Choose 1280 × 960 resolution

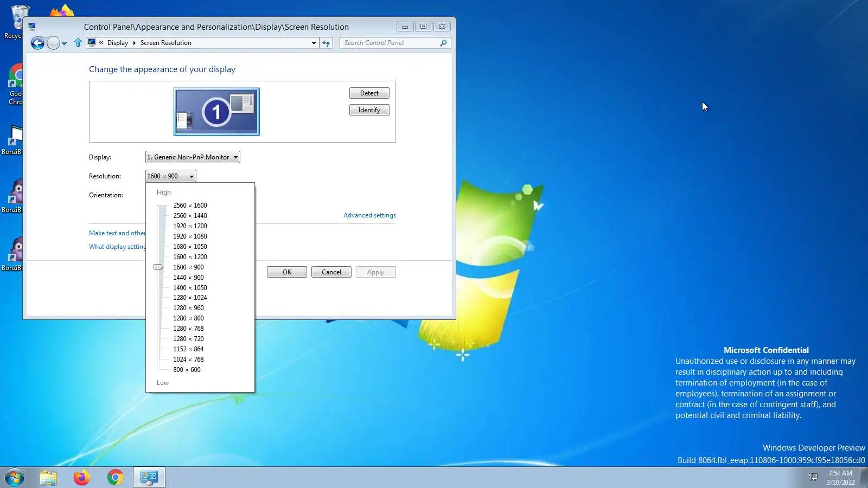pyautogui.click(x=188, y=308)
